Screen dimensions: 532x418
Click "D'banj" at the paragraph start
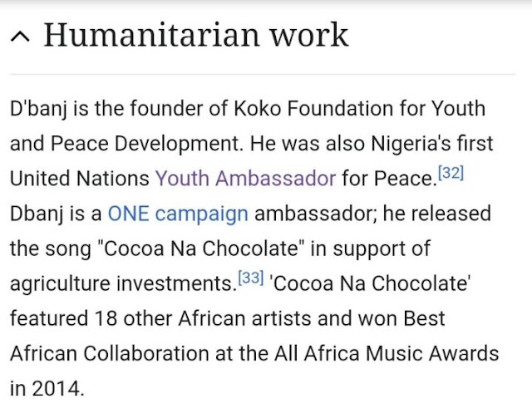[40, 109]
